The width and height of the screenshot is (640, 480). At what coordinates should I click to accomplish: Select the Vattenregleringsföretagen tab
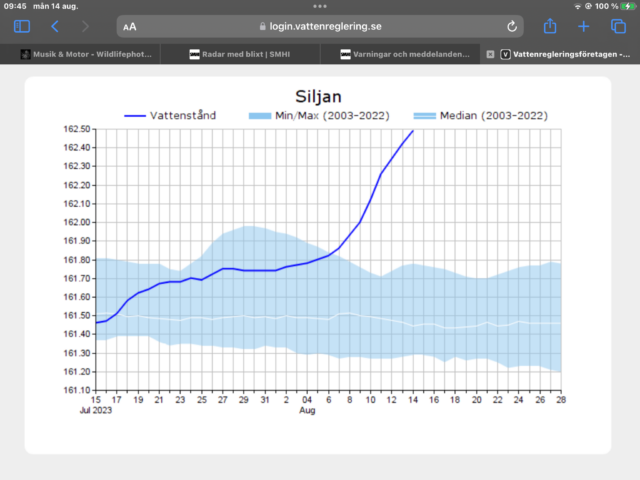tap(560, 54)
